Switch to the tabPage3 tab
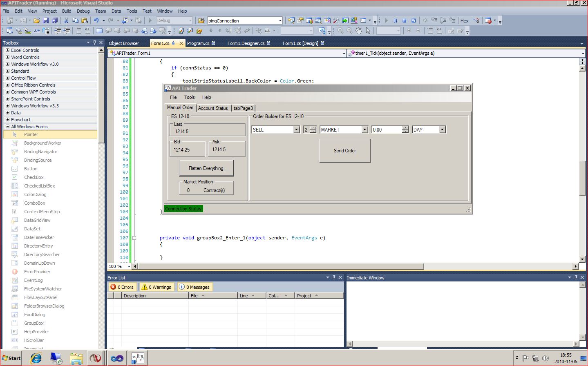The width and height of the screenshot is (588, 366). point(243,108)
